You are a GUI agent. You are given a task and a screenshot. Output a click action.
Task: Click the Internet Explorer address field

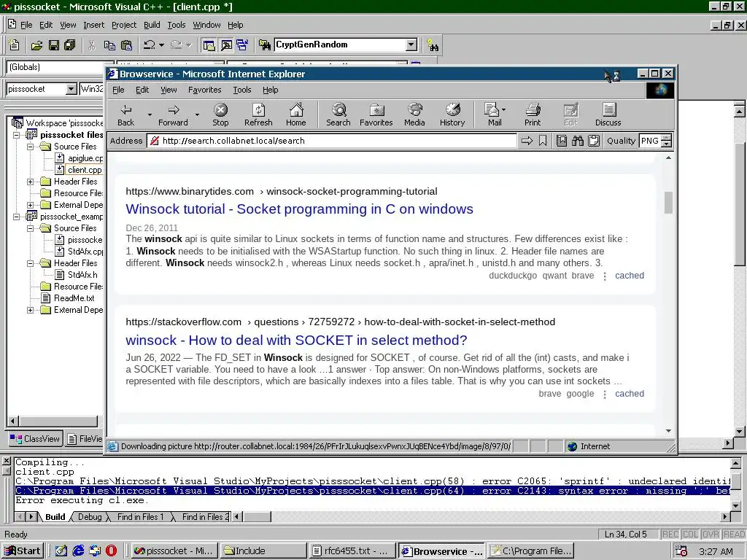pyautogui.click(x=332, y=141)
